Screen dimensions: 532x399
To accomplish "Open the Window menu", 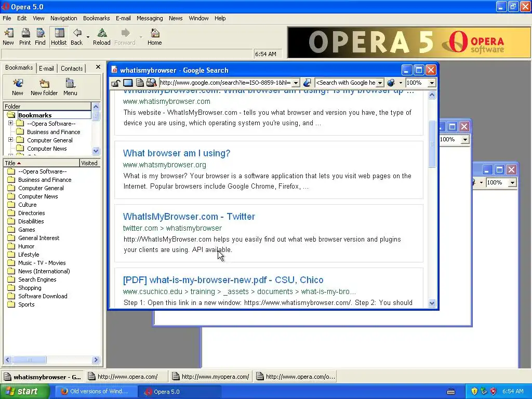I will (198, 18).
